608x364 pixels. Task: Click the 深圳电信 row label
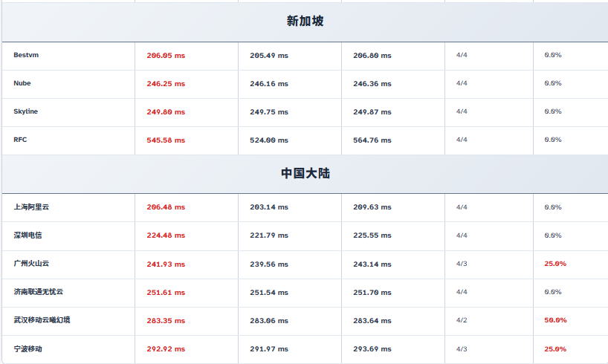pos(28,235)
